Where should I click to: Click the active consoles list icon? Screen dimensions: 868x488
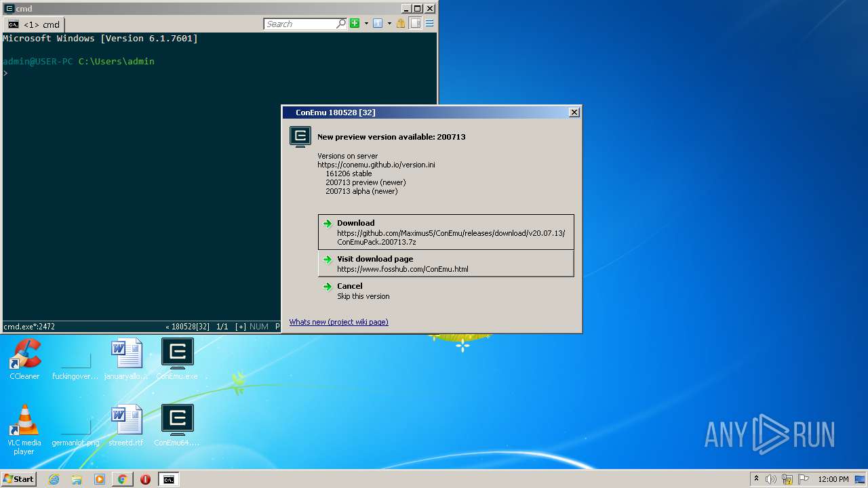(x=378, y=23)
